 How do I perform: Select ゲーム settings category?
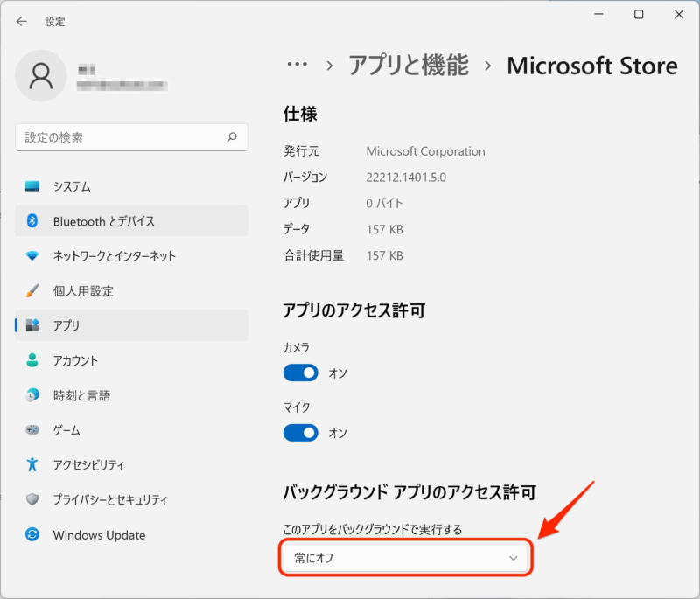pyautogui.click(x=132, y=429)
